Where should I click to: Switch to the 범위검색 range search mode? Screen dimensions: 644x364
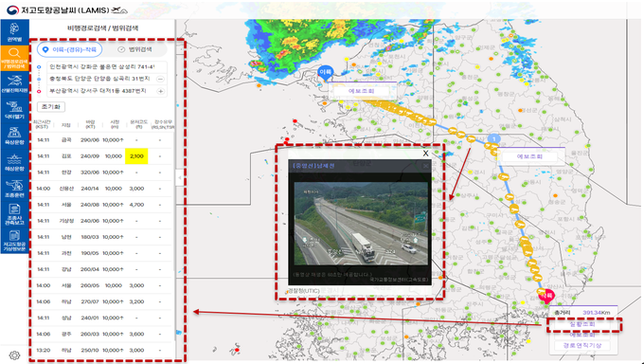tap(135, 49)
